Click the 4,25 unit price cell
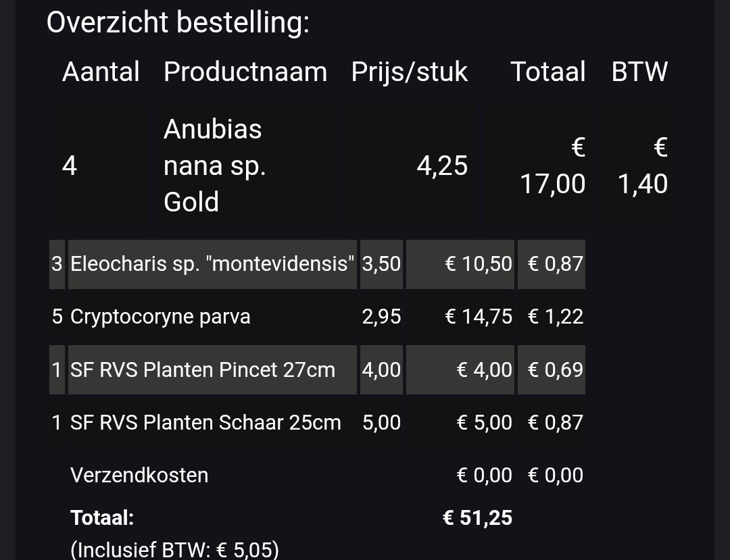Viewport: 730px width, 560px height. click(x=442, y=166)
